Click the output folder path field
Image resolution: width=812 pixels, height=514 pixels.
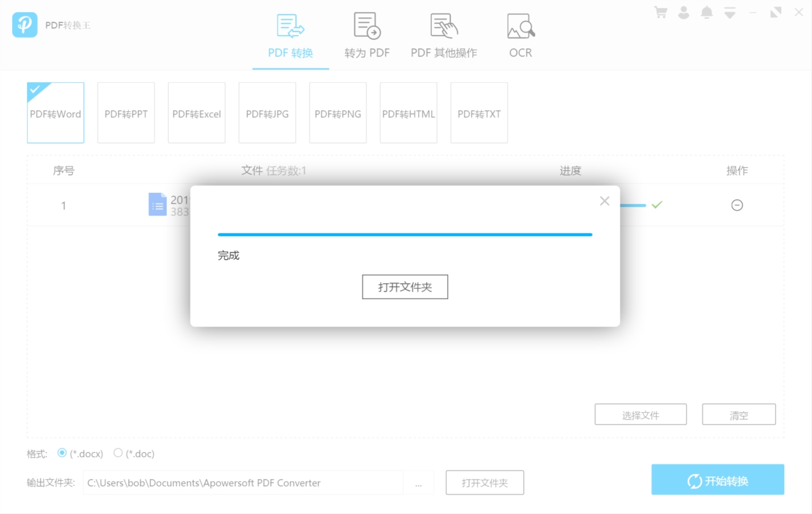[x=243, y=483]
